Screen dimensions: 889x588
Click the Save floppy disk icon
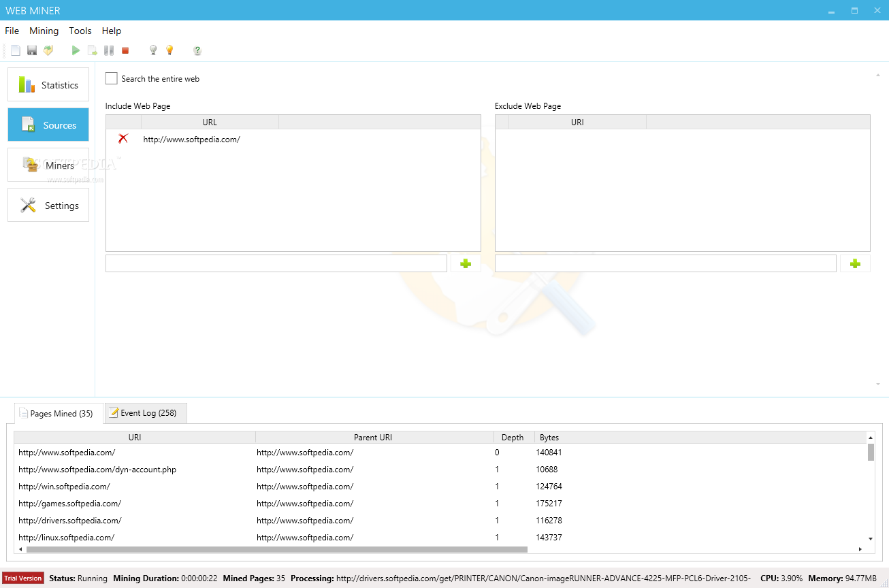[32, 50]
